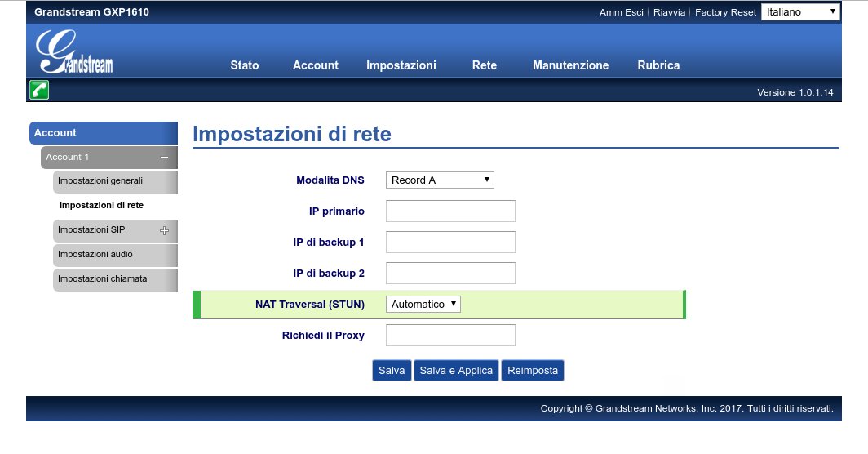Click the Salva button
This screenshot has height=454, width=868.
click(x=392, y=370)
